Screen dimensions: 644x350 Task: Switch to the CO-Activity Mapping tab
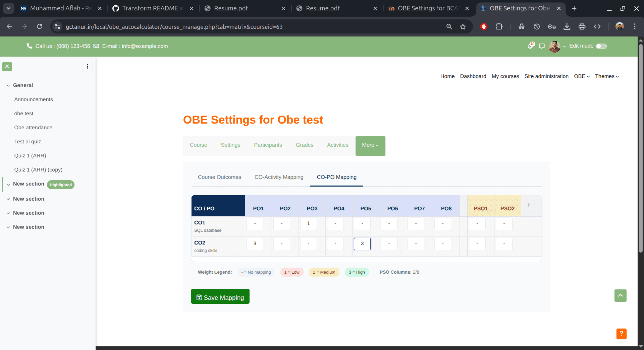279,177
